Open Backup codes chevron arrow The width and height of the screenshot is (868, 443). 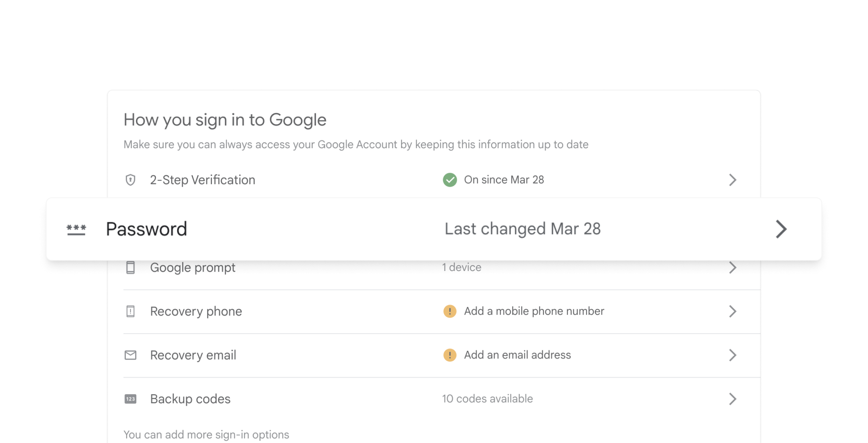click(733, 399)
